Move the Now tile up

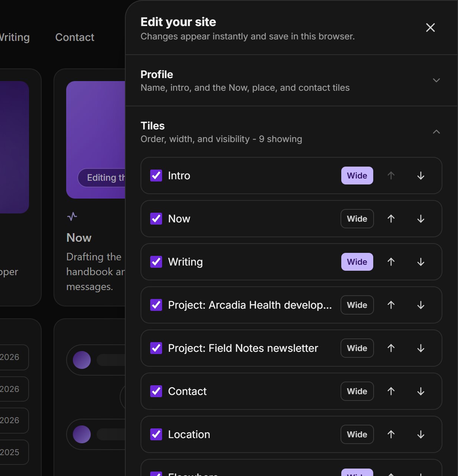[391, 219]
